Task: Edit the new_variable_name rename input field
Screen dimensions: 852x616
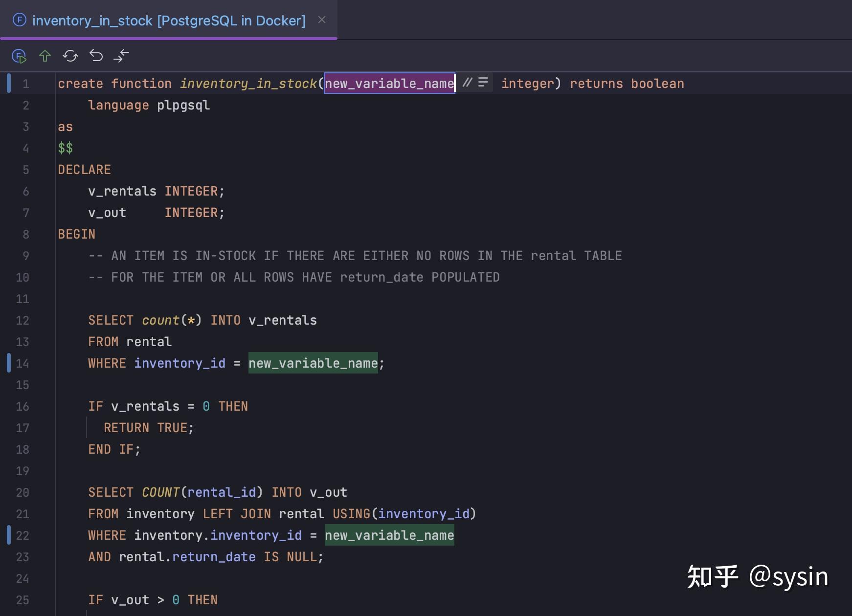Action: click(389, 83)
